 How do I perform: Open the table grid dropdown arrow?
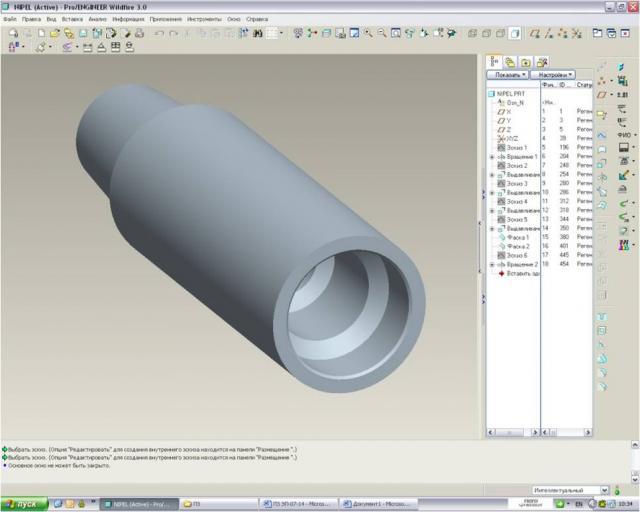(281, 33)
